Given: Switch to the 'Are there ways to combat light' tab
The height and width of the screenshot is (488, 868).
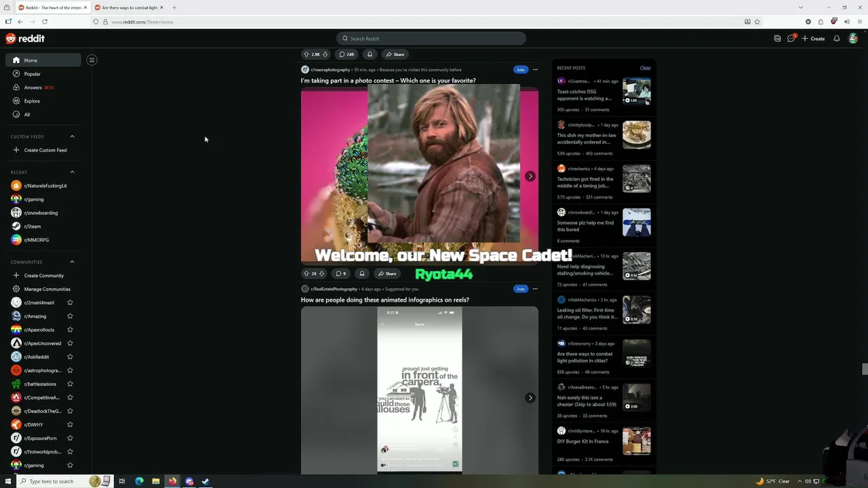Looking at the screenshot, I should point(129,7).
